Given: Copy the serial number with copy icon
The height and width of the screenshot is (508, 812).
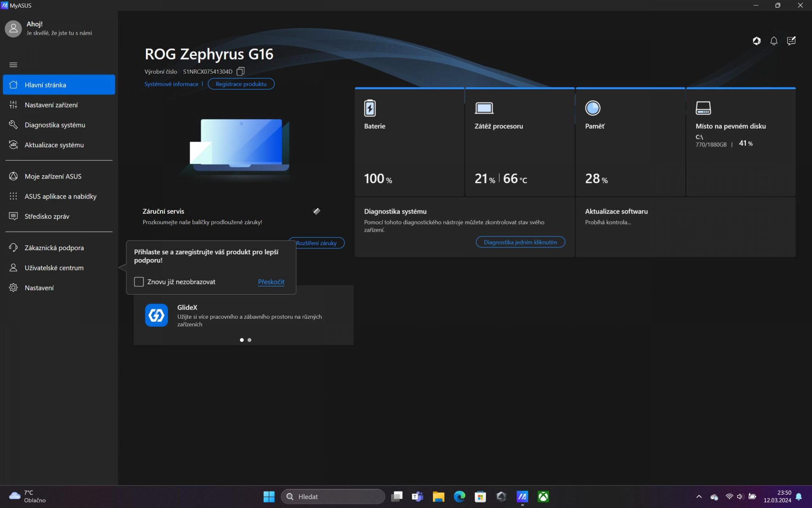Looking at the screenshot, I should click(x=241, y=71).
